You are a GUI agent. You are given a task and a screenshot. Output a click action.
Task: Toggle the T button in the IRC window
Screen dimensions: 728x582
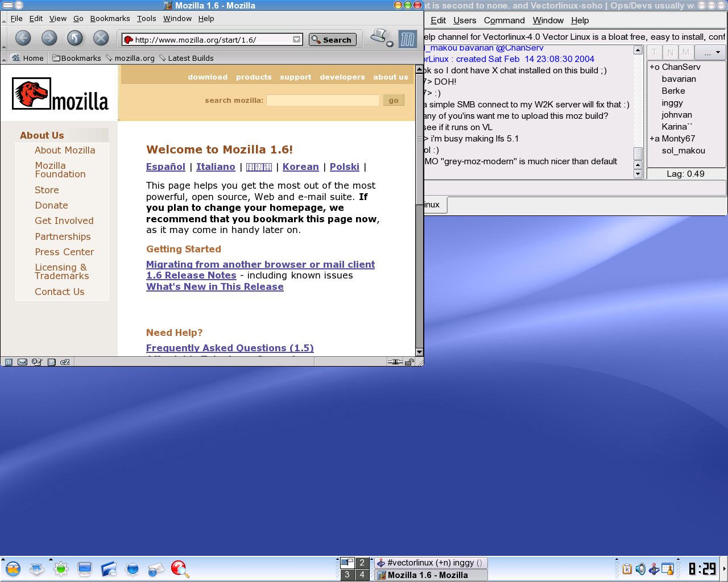point(655,52)
